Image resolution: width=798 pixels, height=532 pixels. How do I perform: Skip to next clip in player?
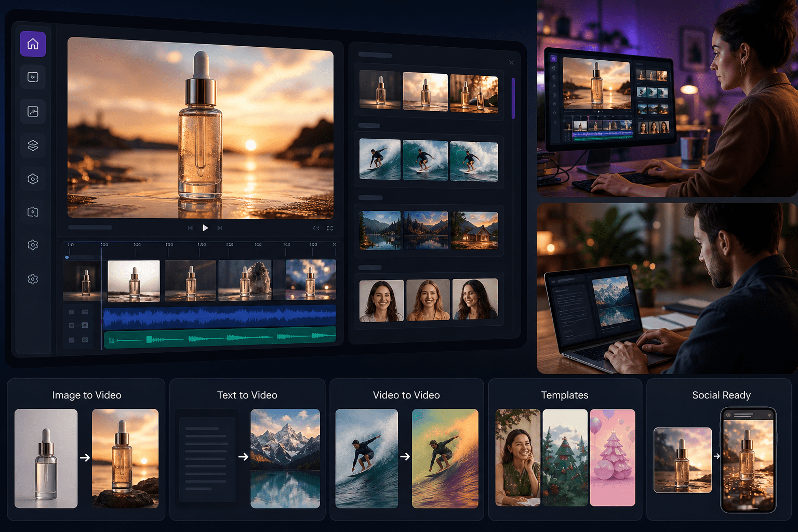click(x=220, y=228)
